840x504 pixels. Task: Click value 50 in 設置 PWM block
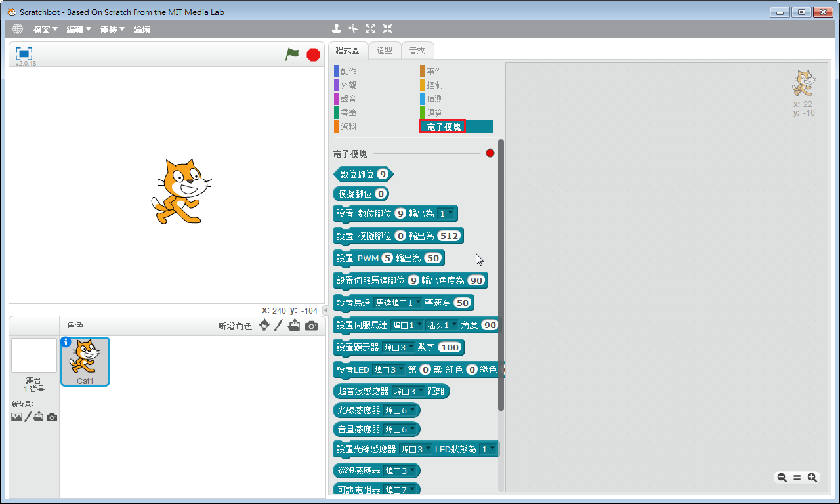(x=432, y=259)
